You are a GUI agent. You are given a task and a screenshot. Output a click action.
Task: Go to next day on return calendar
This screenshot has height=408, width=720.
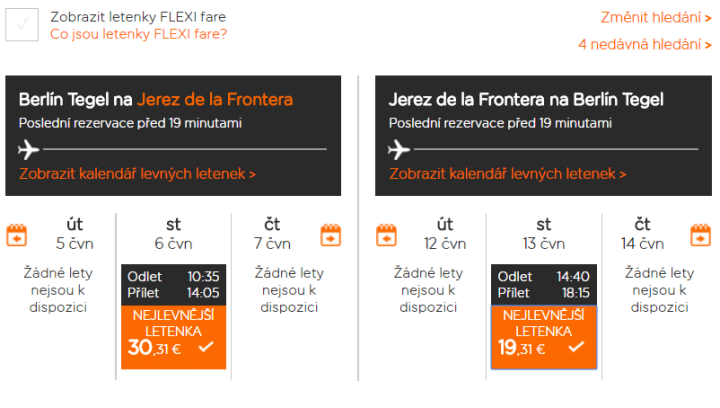tap(700, 235)
